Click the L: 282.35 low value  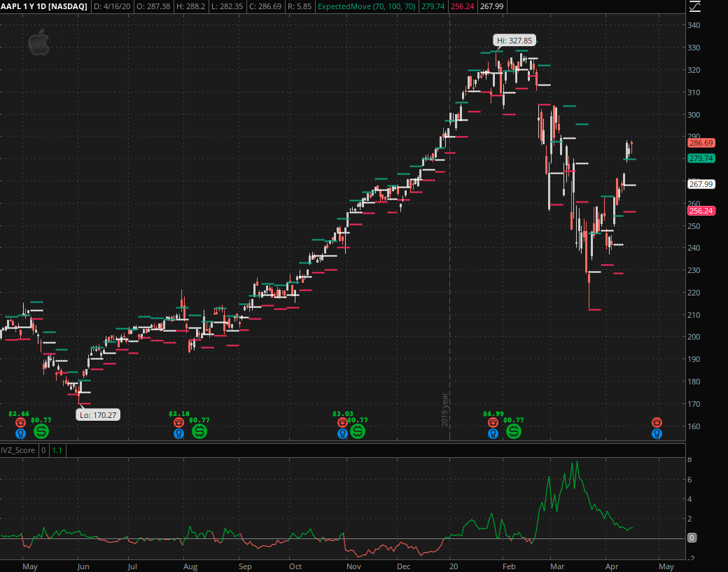coord(228,6)
